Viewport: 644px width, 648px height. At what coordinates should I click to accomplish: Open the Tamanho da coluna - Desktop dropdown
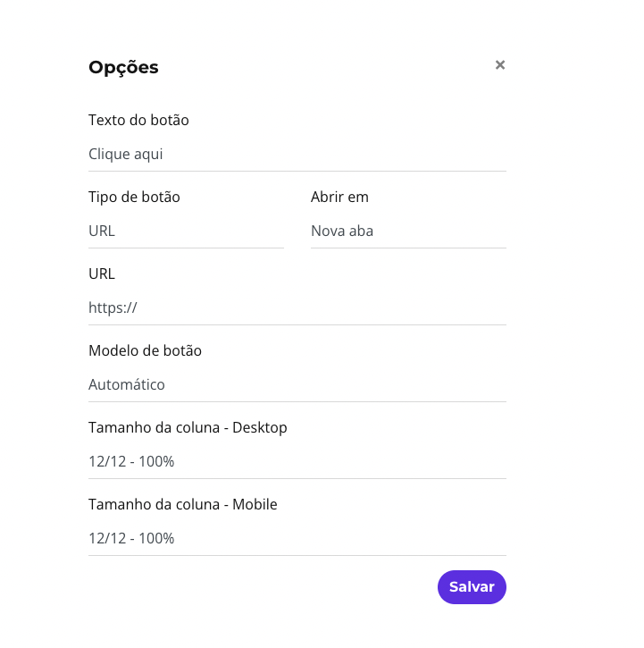pyautogui.click(x=297, y=461)
